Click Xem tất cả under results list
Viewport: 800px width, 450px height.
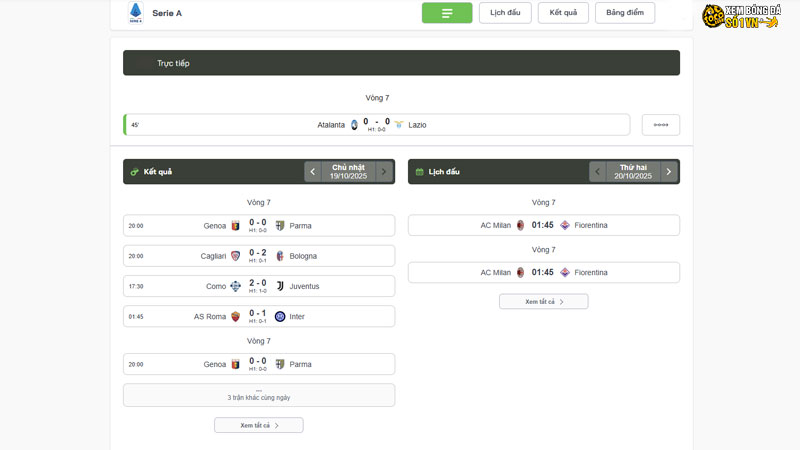(x=259, y=425)
